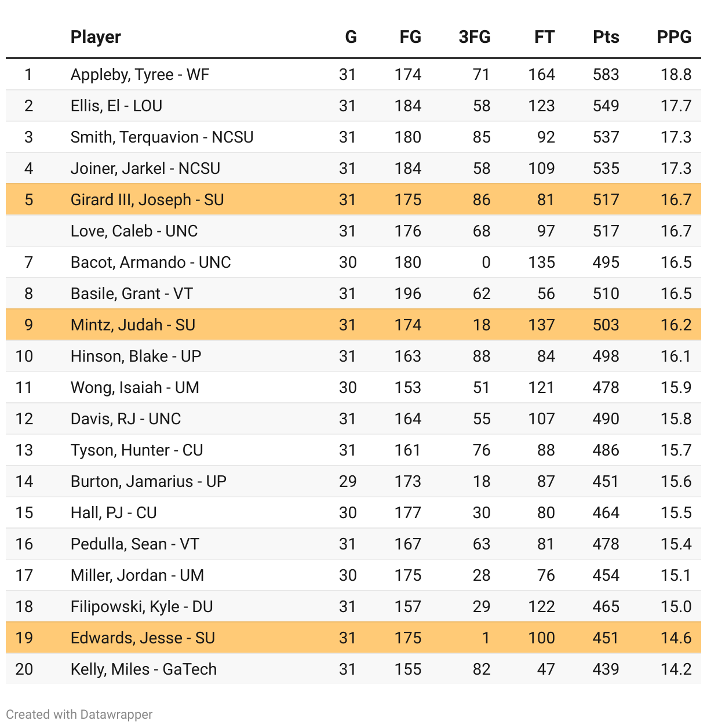Click highlighted Girard III, Joseph - SU name

coord(147,200)
